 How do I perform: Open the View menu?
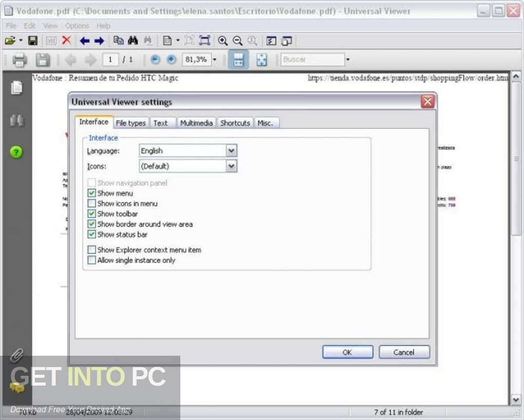[x=50, y=26]
